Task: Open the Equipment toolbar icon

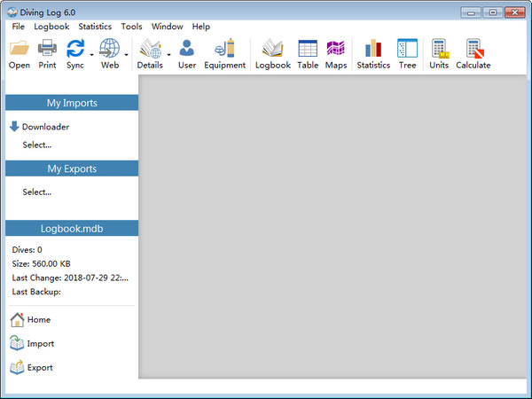Action: click(x=224, y=50)
